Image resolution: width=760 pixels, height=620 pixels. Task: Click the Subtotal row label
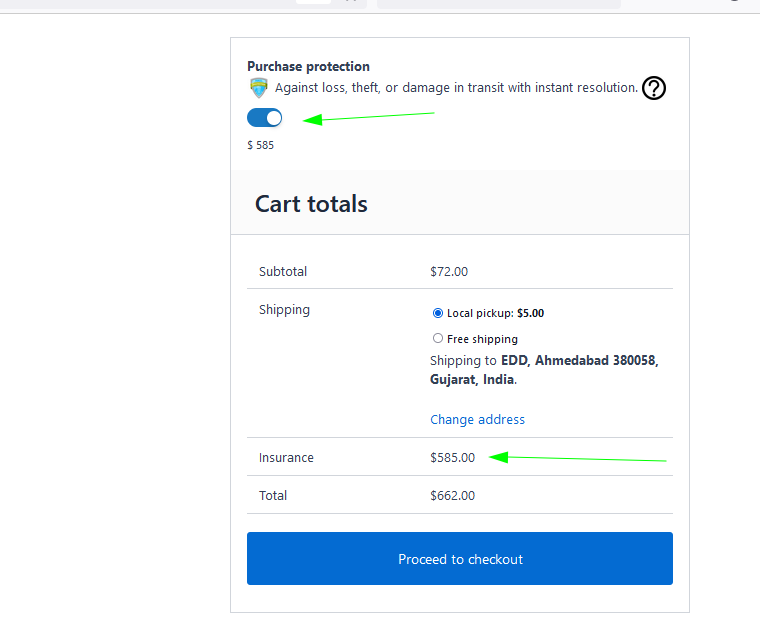click(283, 271)
